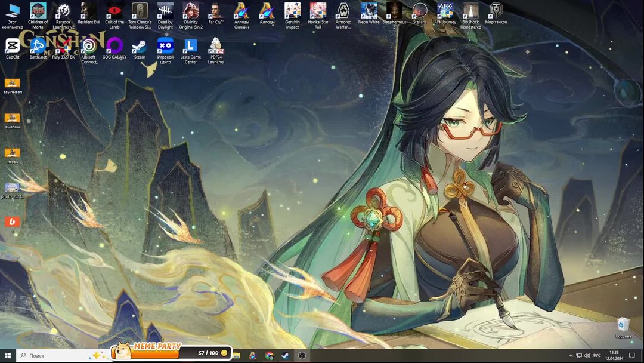Open Google Chrome from the taskbar
Image resolution: width=644 pixels, height=363 pixels.
pos(269,356)
